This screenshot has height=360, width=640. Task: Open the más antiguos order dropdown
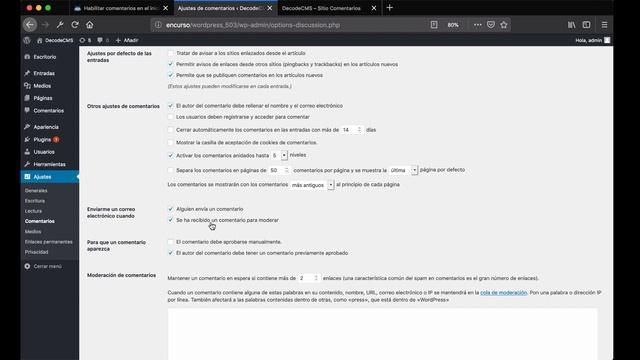[x=312, y=185]
